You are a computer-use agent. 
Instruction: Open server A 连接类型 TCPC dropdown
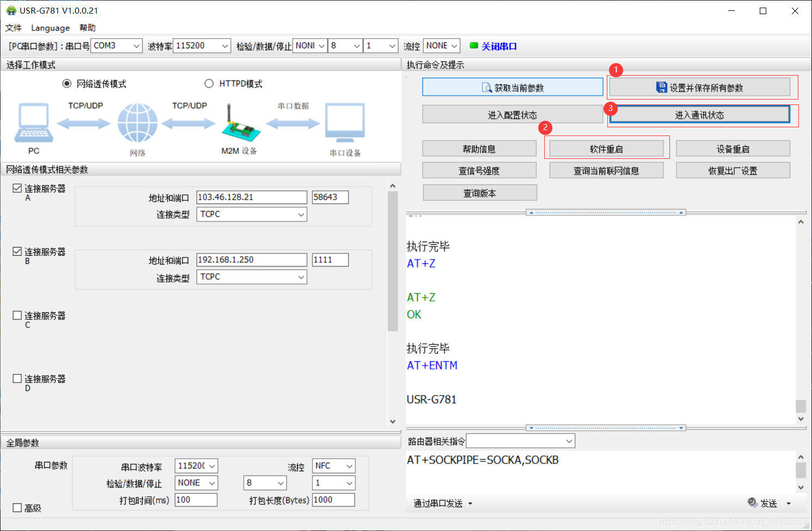pos(252,214)
